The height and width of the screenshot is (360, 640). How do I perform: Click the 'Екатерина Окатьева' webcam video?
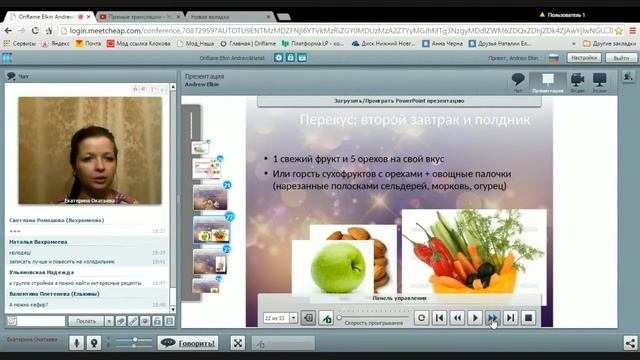[90, 151]
